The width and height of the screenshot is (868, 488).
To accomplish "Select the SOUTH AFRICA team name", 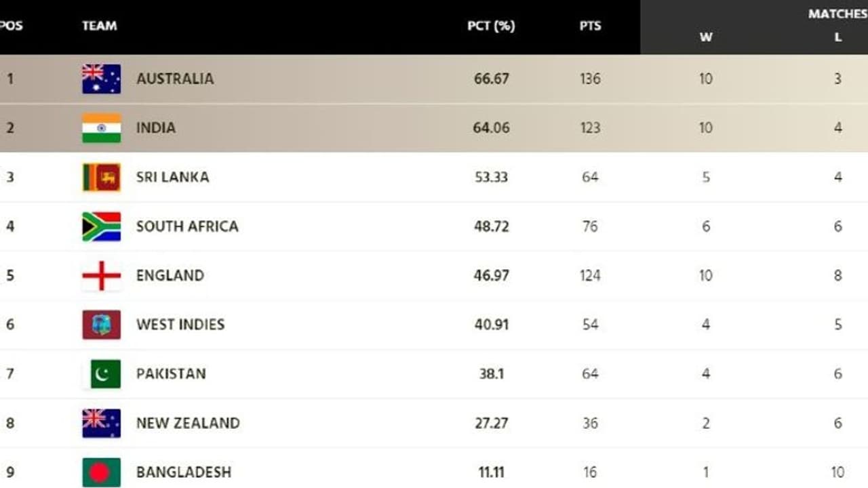I will click(187, 226).
